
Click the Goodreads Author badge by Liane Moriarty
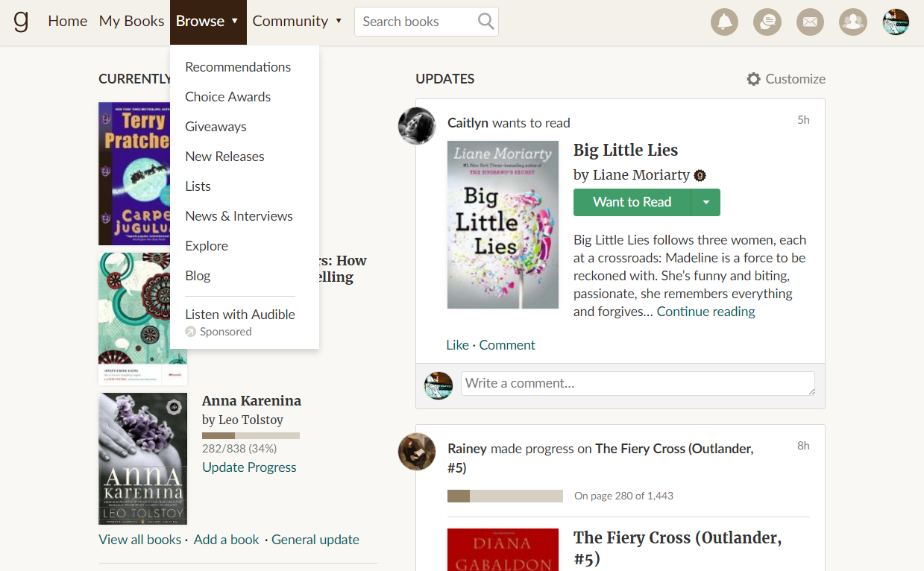click(700, 176)
